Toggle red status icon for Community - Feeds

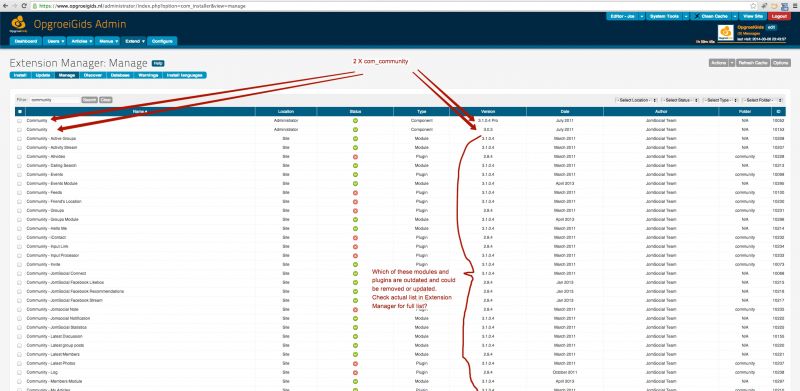pos(355,192)
